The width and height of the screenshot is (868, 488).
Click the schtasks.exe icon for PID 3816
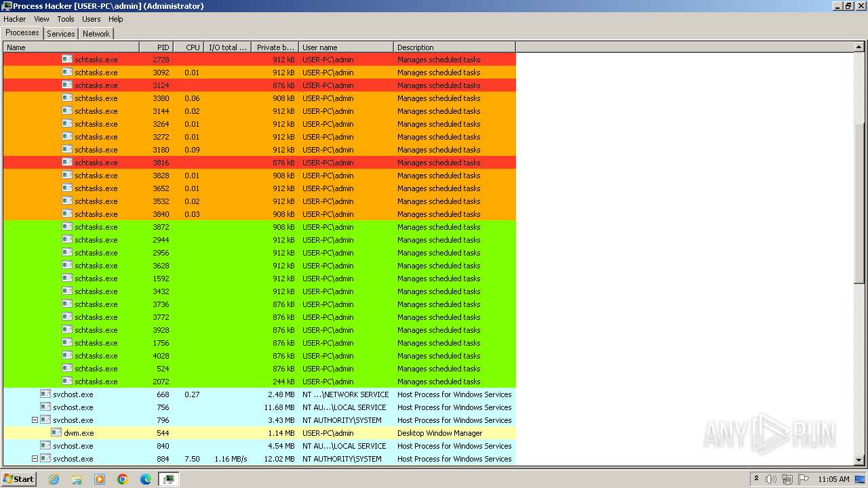[x=67, y=162]
